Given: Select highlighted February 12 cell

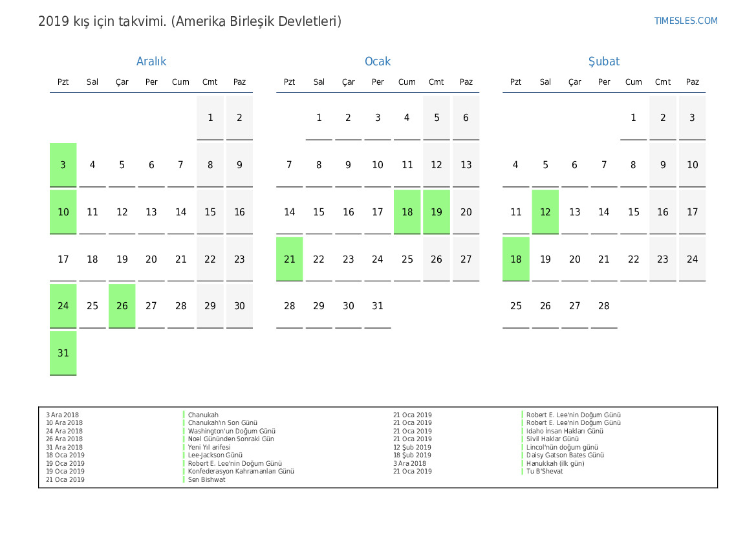Looking at the screenshot, I should tap(545, 212).
